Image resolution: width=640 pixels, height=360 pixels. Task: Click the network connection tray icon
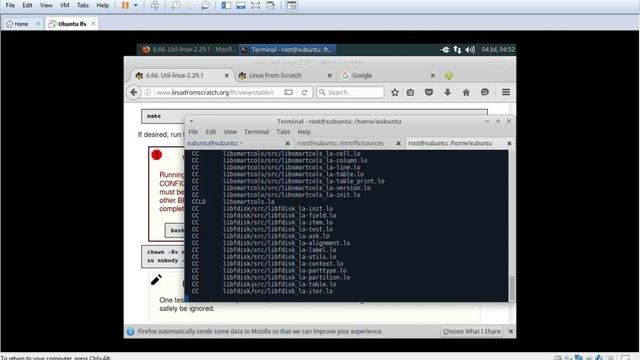[445, 49]
